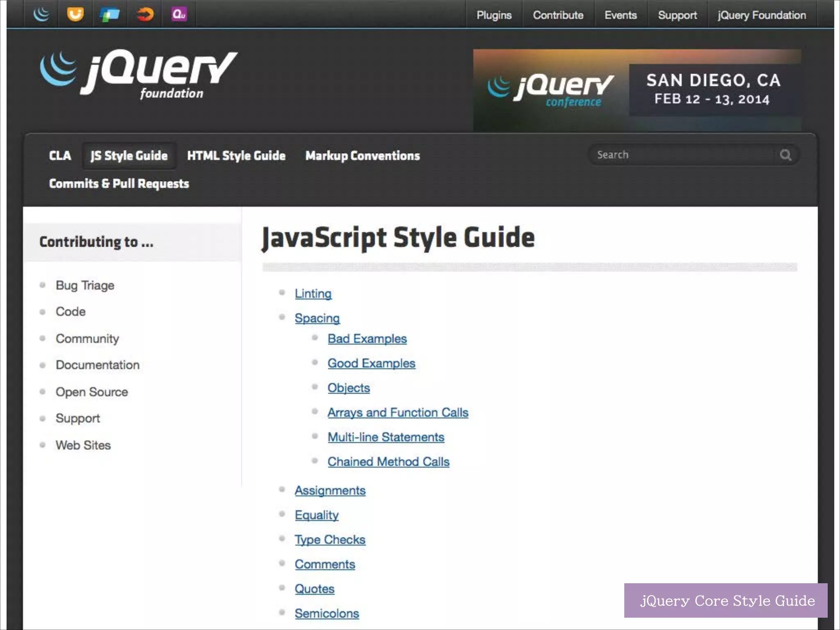Open the Contribute menu item
This screenshot has width=840, height=630.
click(558, 15)
